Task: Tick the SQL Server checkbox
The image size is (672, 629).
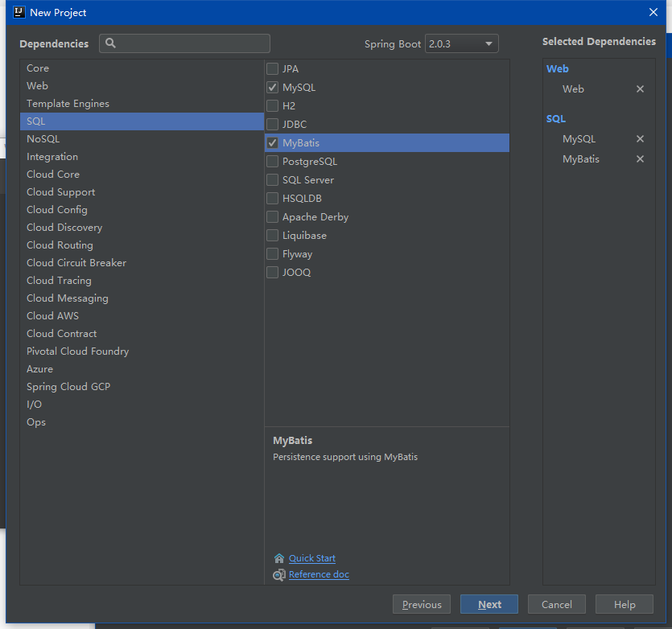Action: [273, 180]
